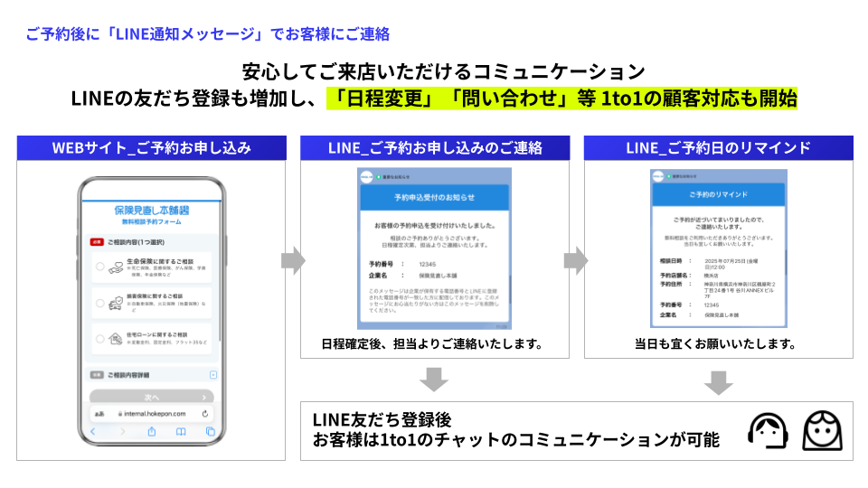Image resolution: width=868 pixels, height=488 pixels.
Task: Click the 安心してご来店いただけるコミュニケーション heading
Action: coord(443,71)
